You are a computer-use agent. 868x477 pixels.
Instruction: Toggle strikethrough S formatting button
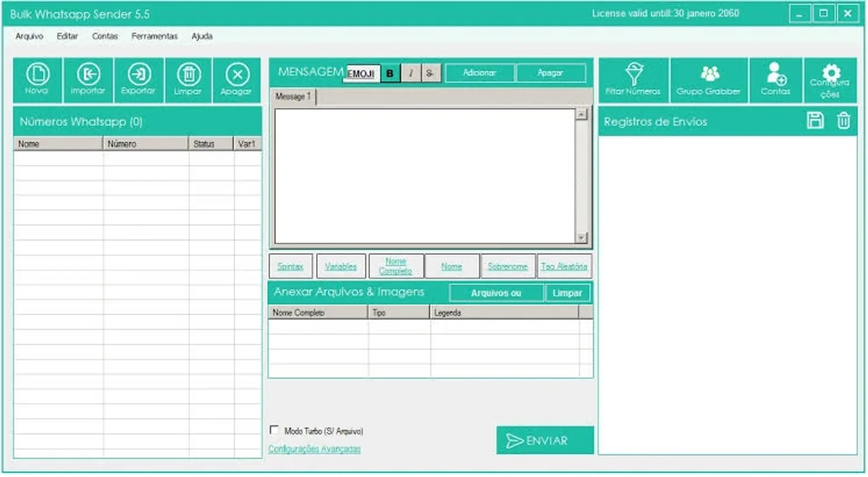[x=430, y=73]
